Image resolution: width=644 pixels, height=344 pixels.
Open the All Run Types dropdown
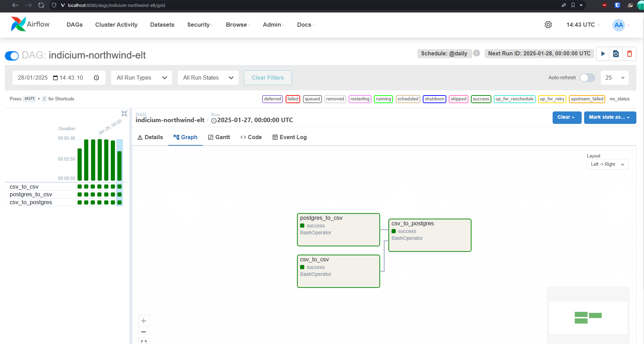click(142, 78)
